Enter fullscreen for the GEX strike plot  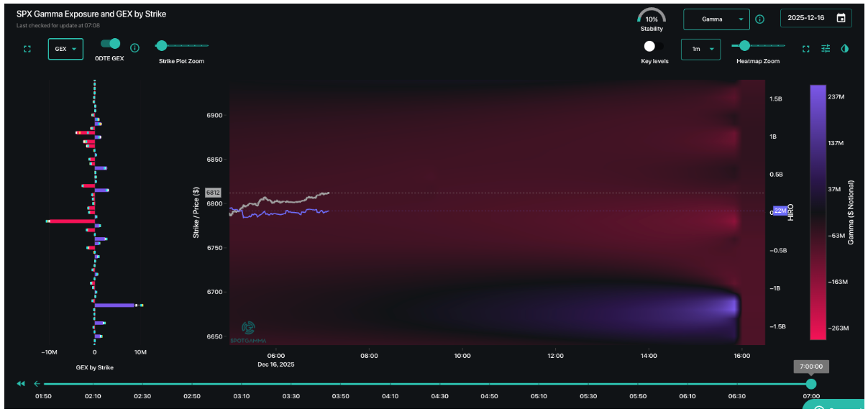[x=27, y=48]
